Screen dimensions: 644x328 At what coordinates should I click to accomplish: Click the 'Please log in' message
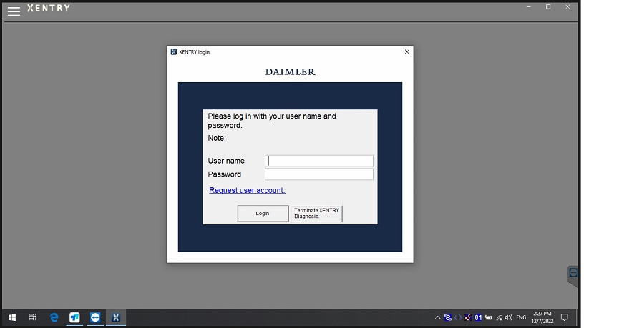point(272,121)
